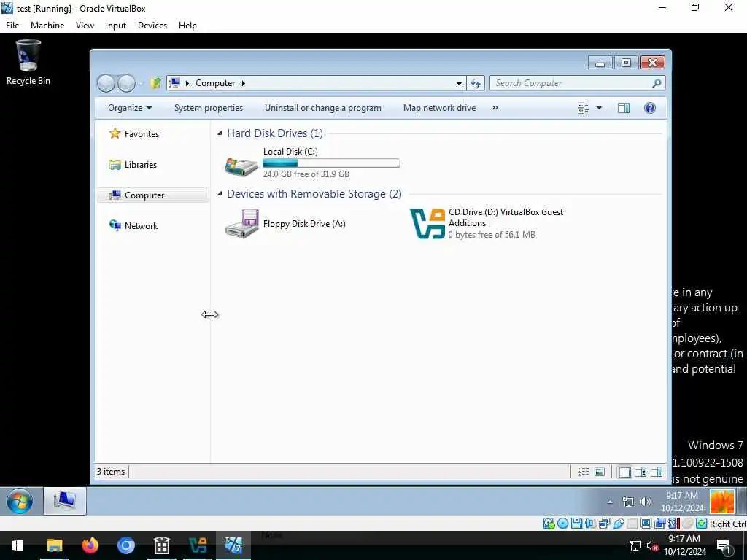
Task: Expand the toolbar overflow chevron
Action: pyautogui.click(x=495, y=108)
